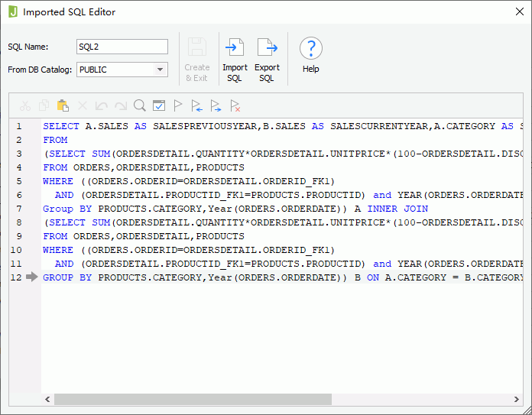Clear bookmarks with the red-x flag
This screenshot has height=415, width=532.
(235, 106)
